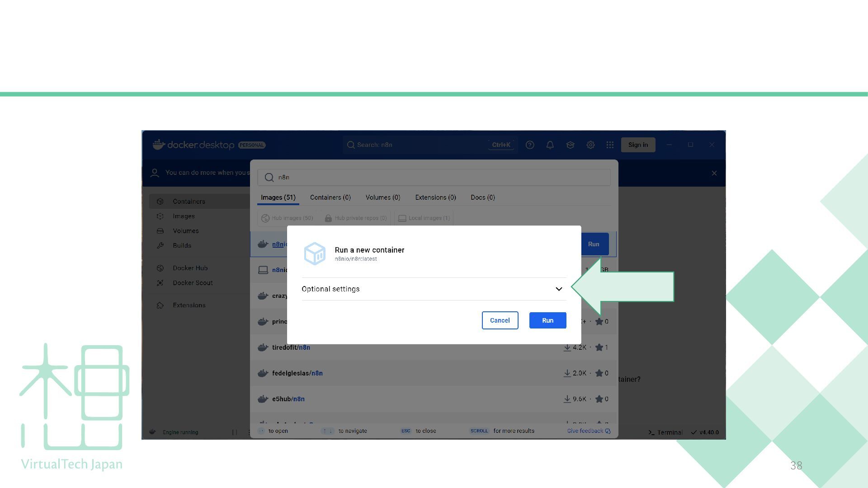
Task: Expand the Optional settings chevron
Action: tap(559, 289)
